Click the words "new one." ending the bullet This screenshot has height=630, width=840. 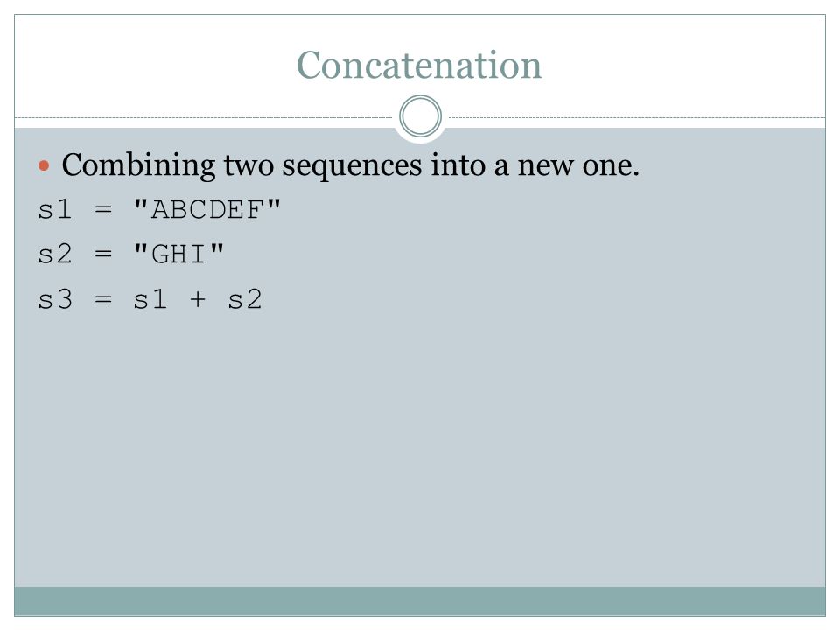[578, 166]
